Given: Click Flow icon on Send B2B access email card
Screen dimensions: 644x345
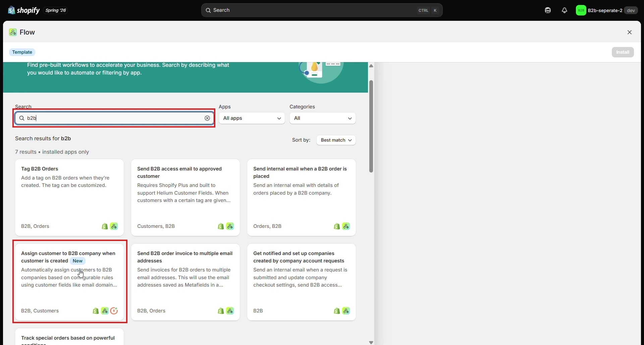Looking at the screenshot, I should click(x=230, y=226).
